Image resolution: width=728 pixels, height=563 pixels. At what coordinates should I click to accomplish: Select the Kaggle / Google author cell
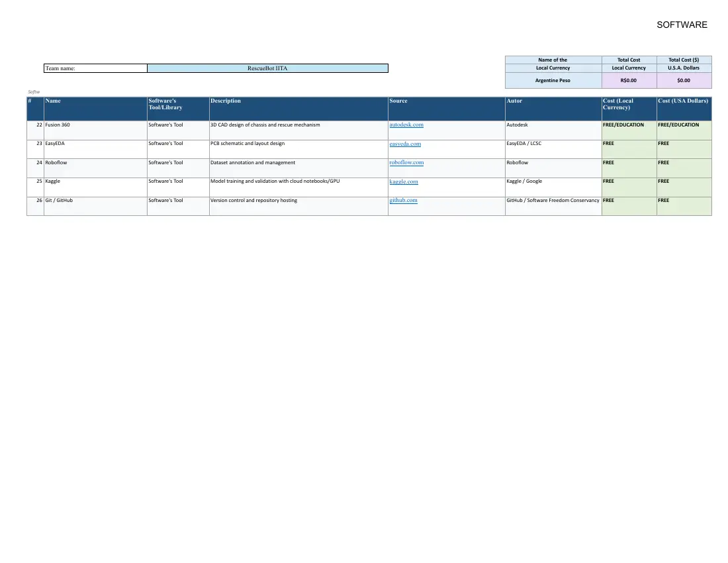coord(553,187)
